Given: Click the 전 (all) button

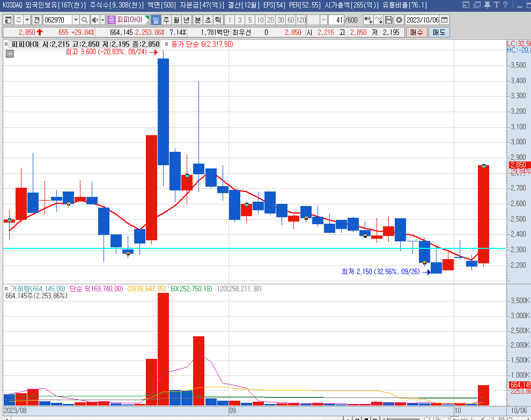Looking at the screenshot, I should pyautogui.click(x=36, y=20).
